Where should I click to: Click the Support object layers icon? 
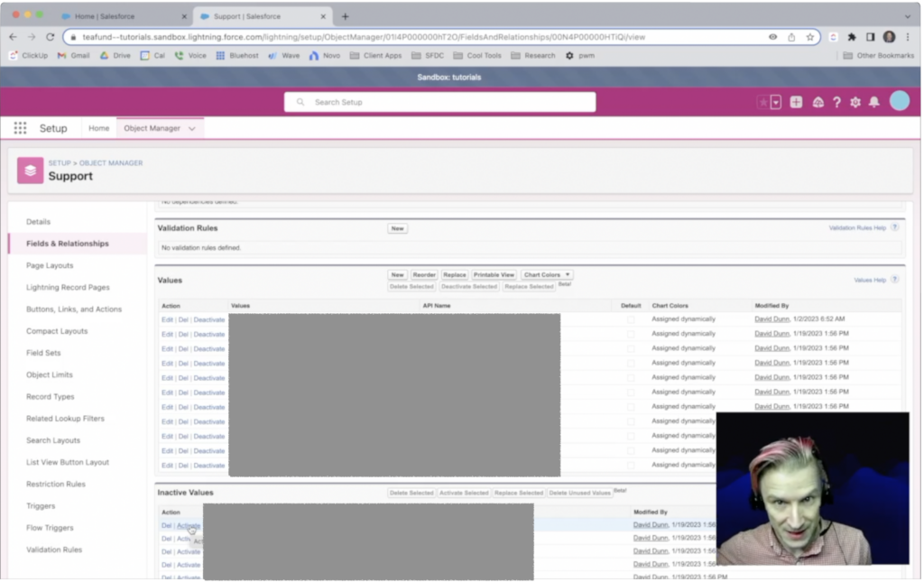tap(30, 171)
